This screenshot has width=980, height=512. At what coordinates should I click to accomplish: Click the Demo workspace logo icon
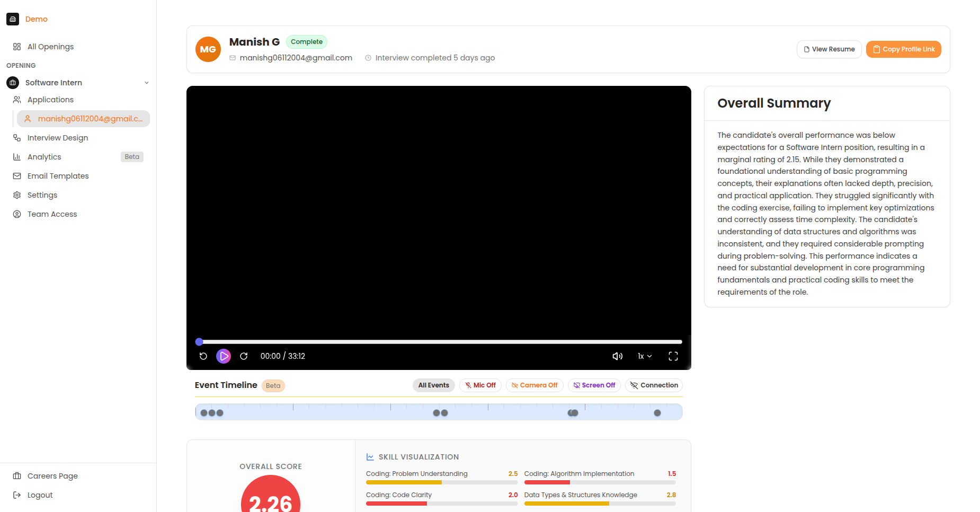click(x=13, y=19)
